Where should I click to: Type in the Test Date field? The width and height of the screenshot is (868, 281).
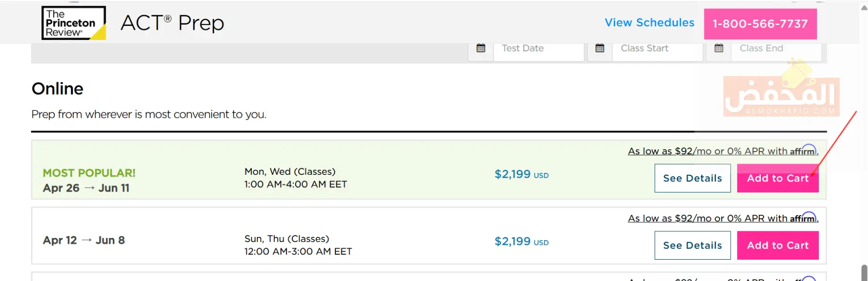point(538,48)
